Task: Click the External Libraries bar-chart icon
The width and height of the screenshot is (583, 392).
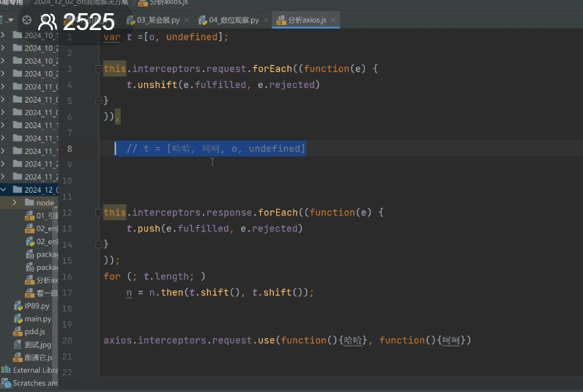Action: 6,370
